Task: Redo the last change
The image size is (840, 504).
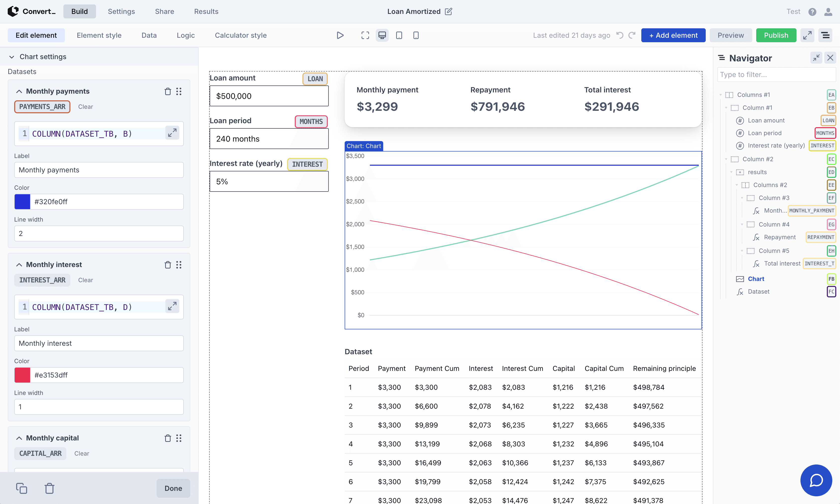Action: (x=632, y=35)
